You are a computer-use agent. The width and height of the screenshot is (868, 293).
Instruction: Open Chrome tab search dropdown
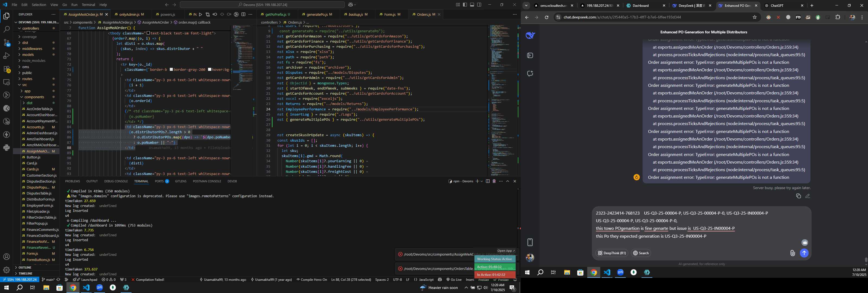click(526, 5)
